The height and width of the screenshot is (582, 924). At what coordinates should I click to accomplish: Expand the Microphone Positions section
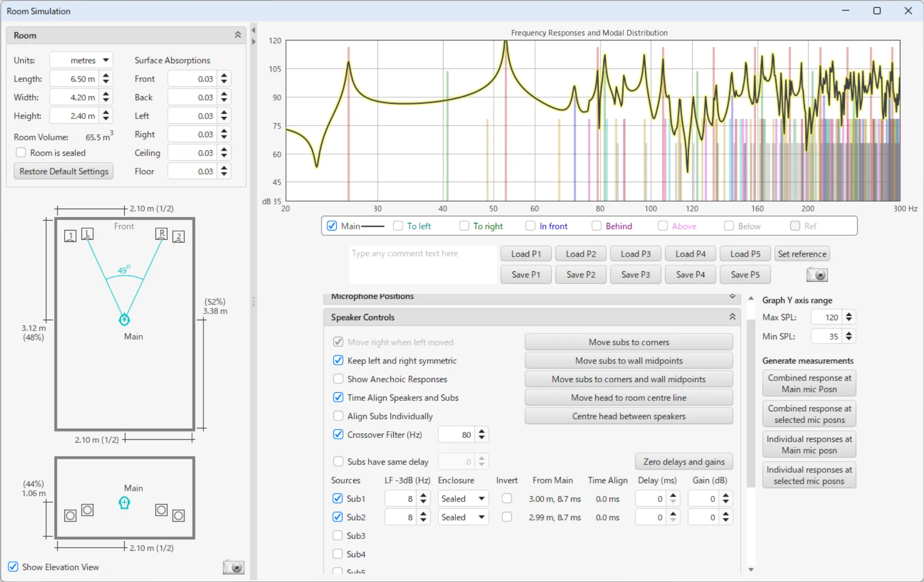[732, 296]
